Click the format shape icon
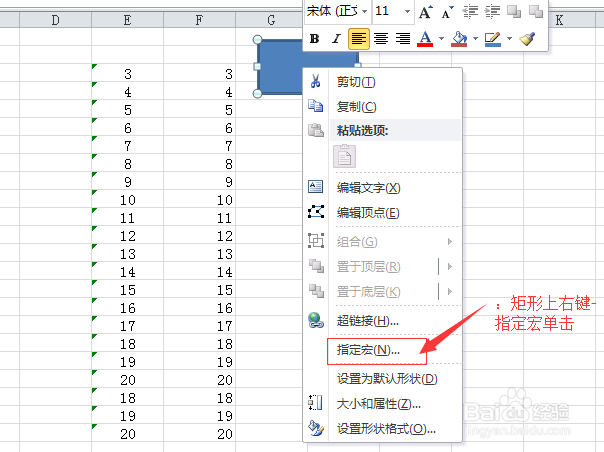Viewport: 604px width, 452px height. point(316,428)
